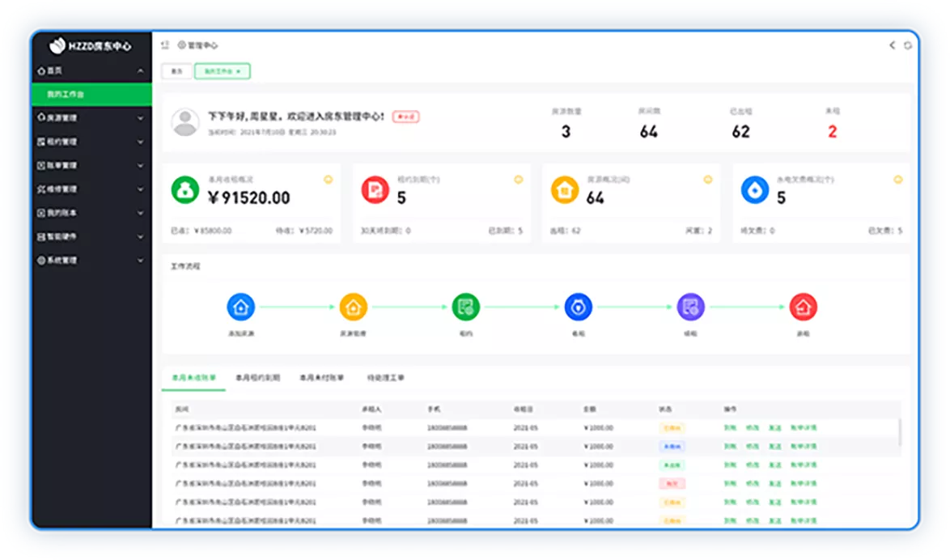Click the 工作流程 section heading
Screen dimensions: 950x560
click(x=185, y=266)
